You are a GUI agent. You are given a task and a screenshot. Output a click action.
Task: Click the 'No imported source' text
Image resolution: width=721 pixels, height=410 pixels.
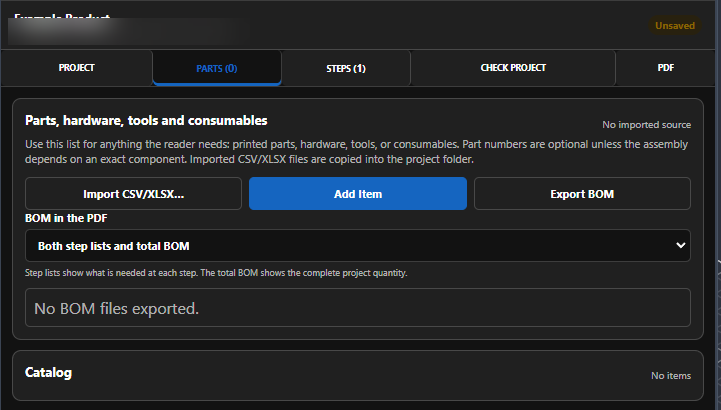click(646, 125)
